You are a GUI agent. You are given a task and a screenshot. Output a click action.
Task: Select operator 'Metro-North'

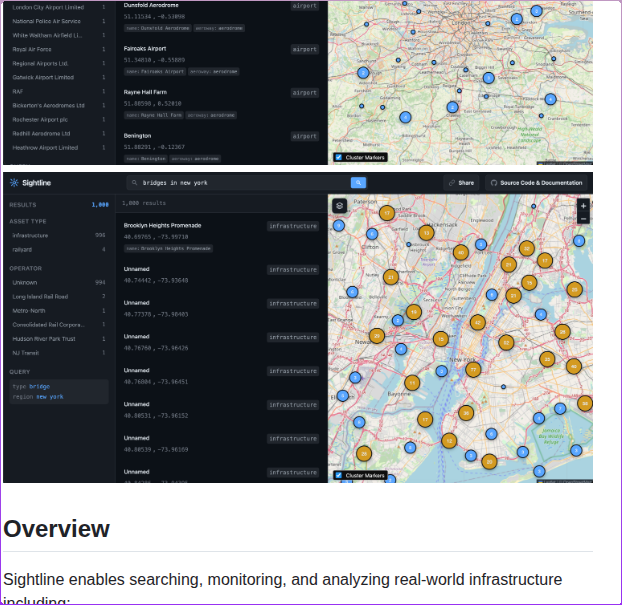tap(59, 311)
